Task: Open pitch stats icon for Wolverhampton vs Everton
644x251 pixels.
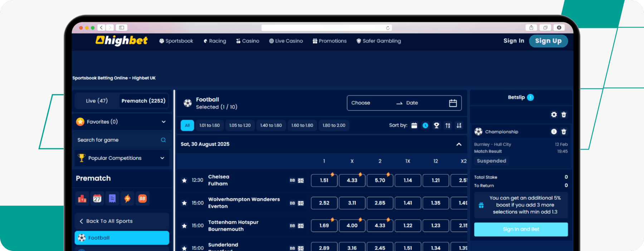Action: click(301, 203)
